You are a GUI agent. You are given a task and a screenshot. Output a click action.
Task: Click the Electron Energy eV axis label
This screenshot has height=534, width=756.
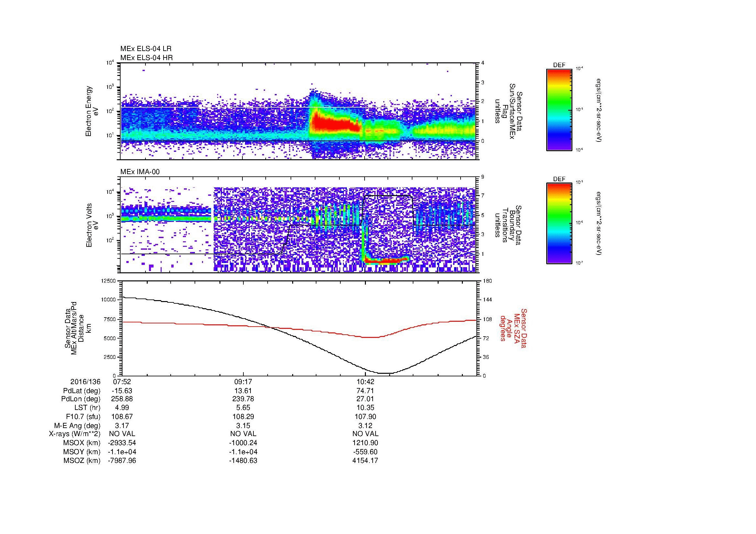pos(92,111)
